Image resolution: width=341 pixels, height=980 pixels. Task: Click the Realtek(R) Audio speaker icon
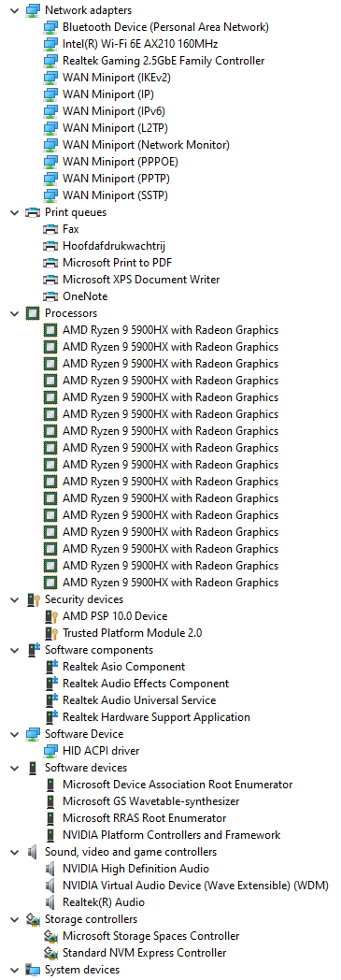(x=50, y=902)
